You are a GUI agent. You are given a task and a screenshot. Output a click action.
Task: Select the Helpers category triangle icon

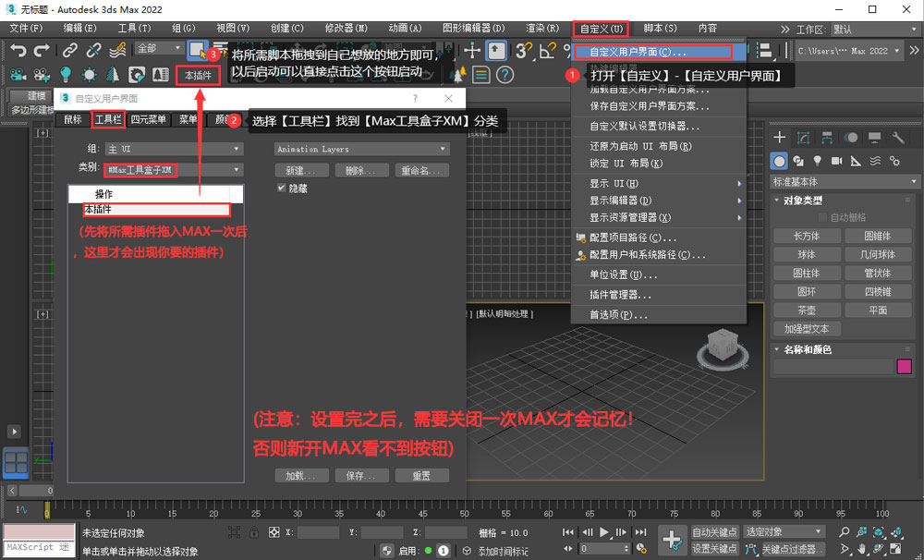[856, 161]
